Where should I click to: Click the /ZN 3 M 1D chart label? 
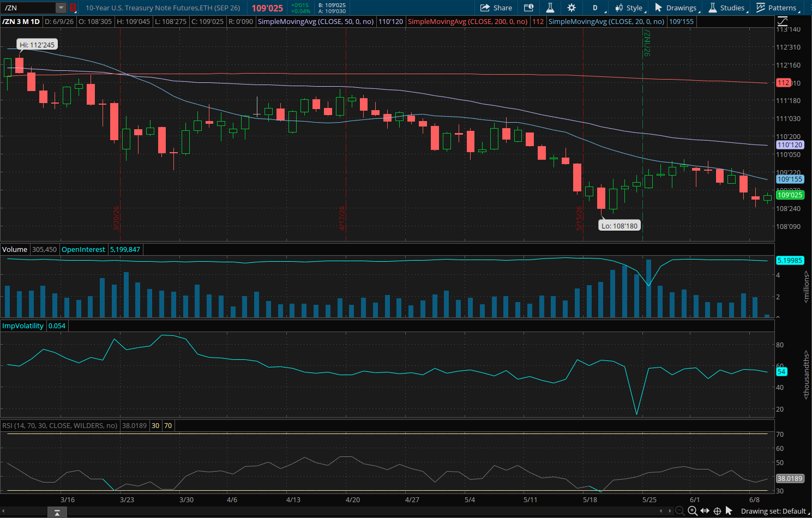(21, 21)
